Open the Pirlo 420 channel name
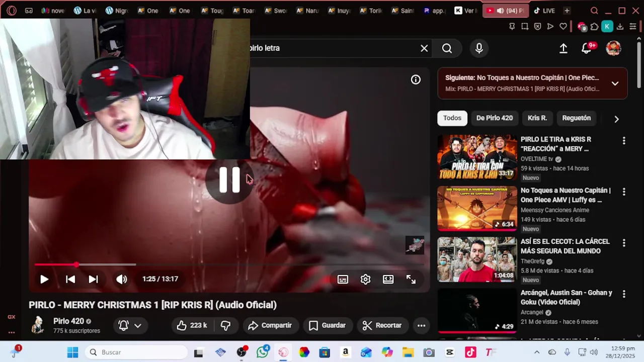 click(68, 321)
